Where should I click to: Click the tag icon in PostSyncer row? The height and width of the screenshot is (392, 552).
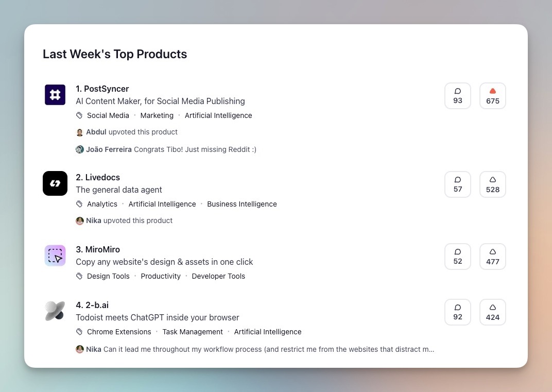[x=80, y=115]
